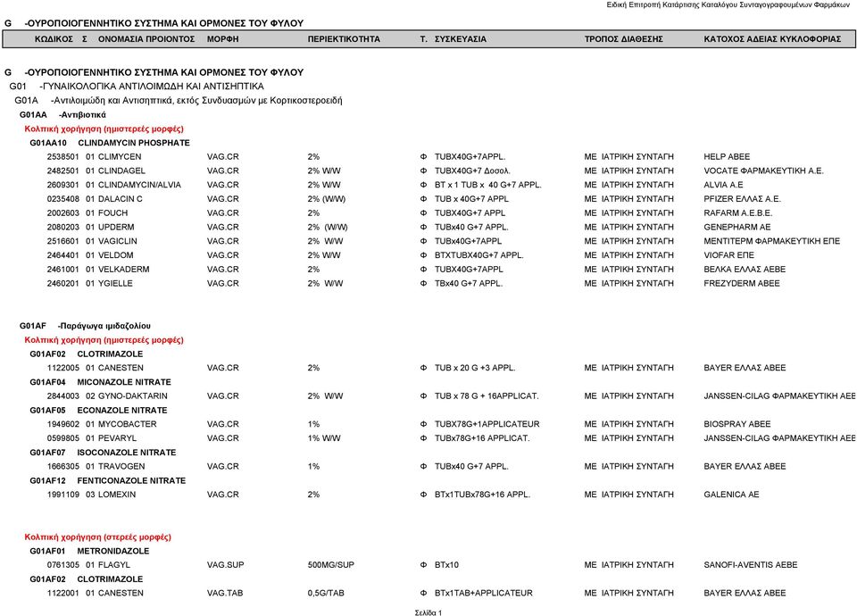
Task: Click red heading Κολπική χορήγηση (στερεές μορφές)
Action: click(x=98, y=537)
